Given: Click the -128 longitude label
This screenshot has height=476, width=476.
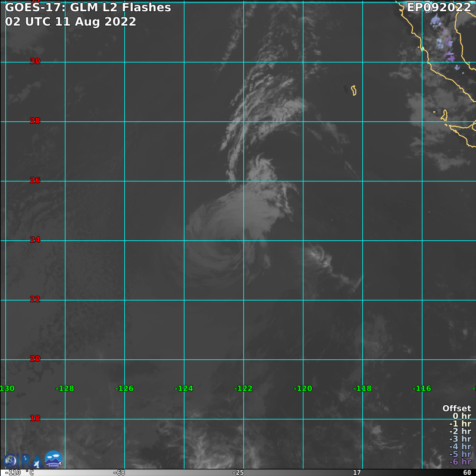Looking at the screenshot, I should [65, 389].
